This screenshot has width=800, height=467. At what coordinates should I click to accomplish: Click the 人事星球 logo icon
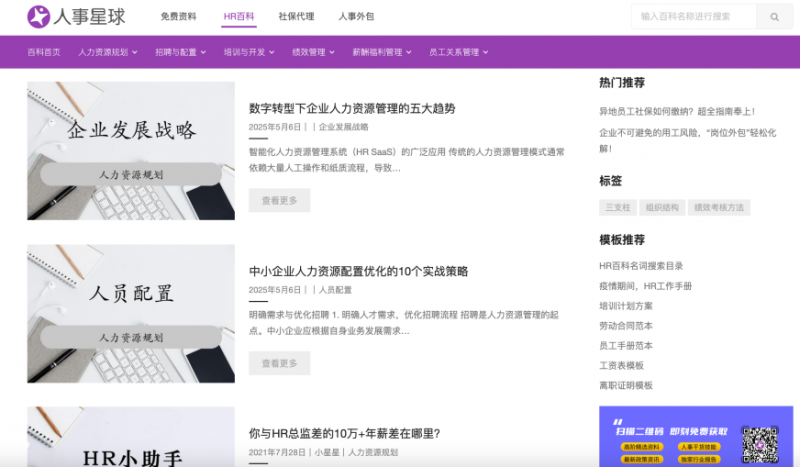(x=40, y=17)
